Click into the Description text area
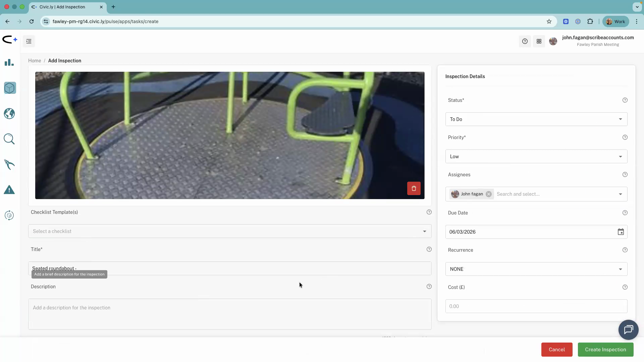The height and width of the screenshot is (362, 644). pos(230,314)
